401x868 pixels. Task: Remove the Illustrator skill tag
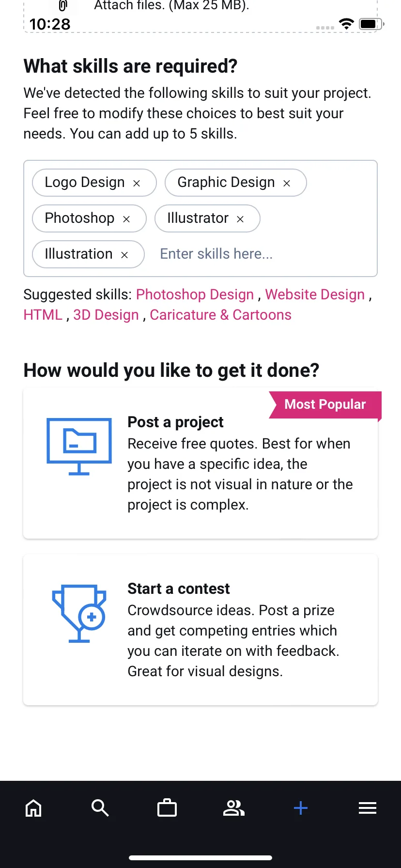coord(240,219)
